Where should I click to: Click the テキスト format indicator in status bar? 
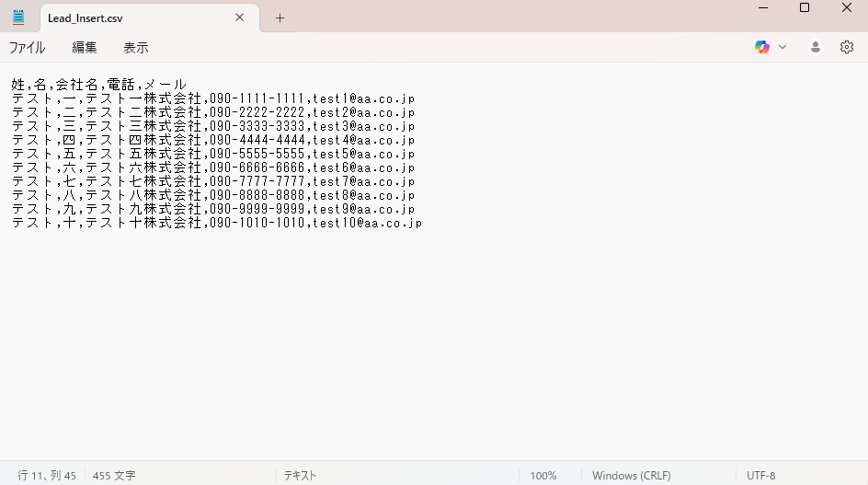(300, 475)
